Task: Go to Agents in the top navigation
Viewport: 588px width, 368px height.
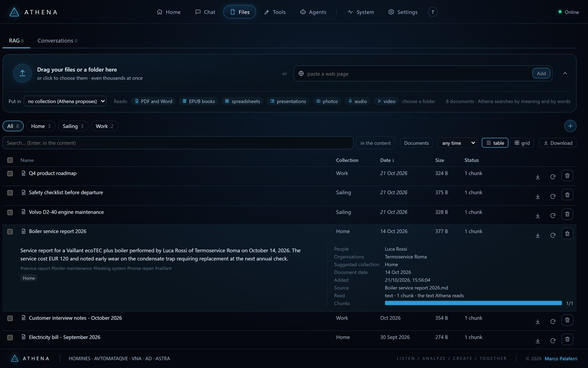Action: [313, 12]
